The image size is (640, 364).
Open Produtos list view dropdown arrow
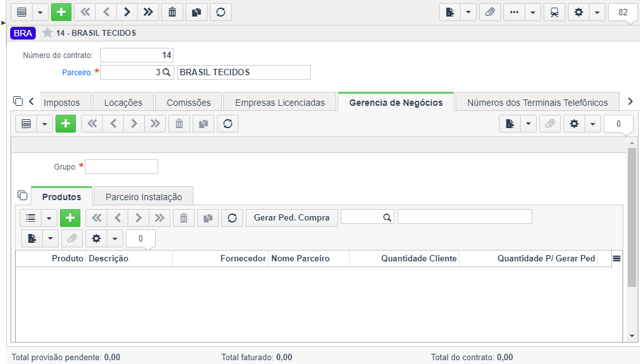[x=49, y=218]
